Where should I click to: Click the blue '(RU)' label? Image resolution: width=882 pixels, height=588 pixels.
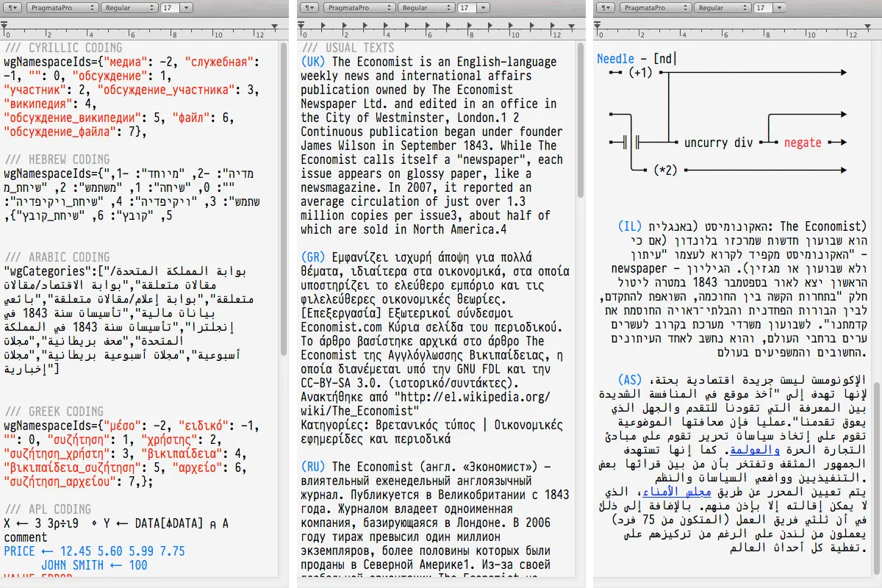[x=315, y=467]
